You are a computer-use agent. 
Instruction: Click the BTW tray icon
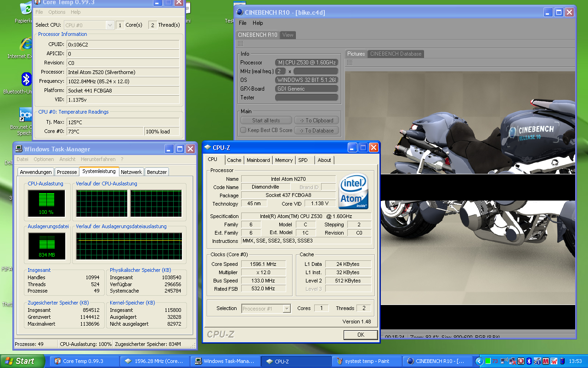coord(554,361)
